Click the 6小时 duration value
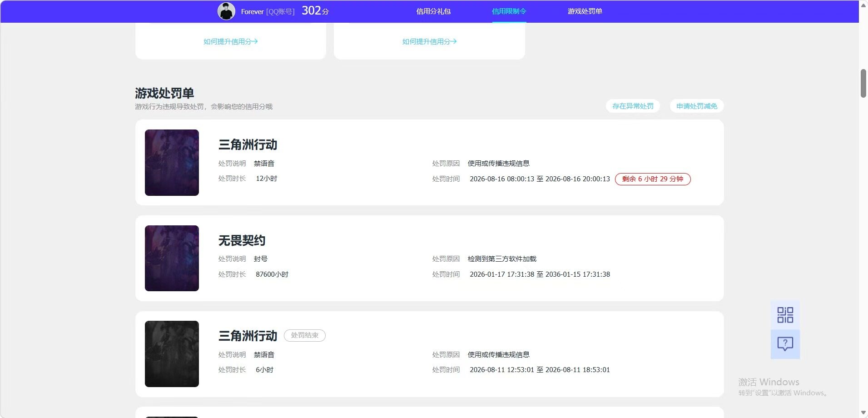The width and height of the screenshot is (868, 418). tap(265, 370)
